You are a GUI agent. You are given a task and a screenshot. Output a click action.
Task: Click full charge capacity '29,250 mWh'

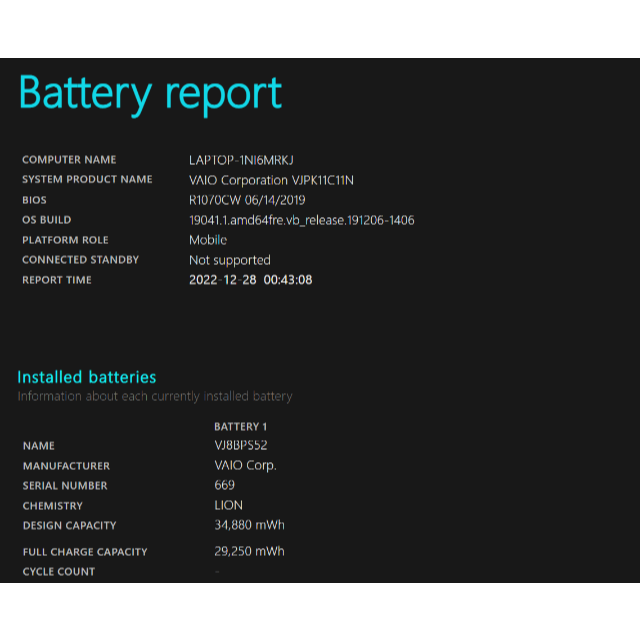click(x=249, y=551)
